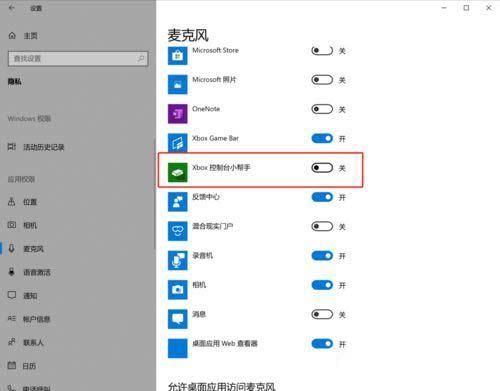Maximize the Settings window
500x391 pixels.
pyautogui.click(x=466, y=8)
